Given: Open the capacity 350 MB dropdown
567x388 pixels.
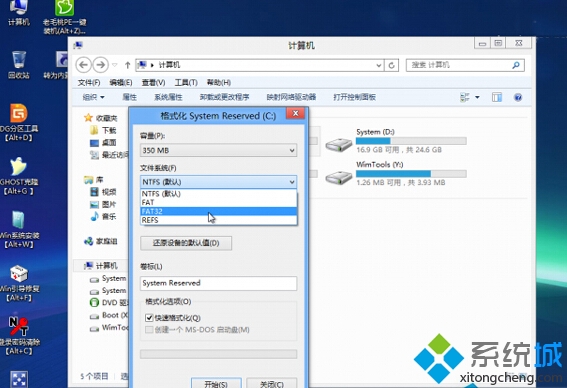Looking at the screenshot, I should (218, 150).
